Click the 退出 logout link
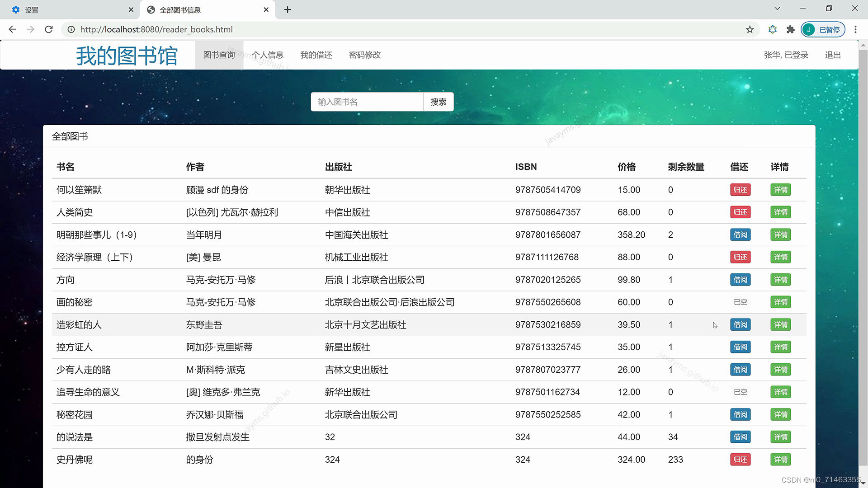Viewport: 868px width, 488px height. [x=832, y=55]
